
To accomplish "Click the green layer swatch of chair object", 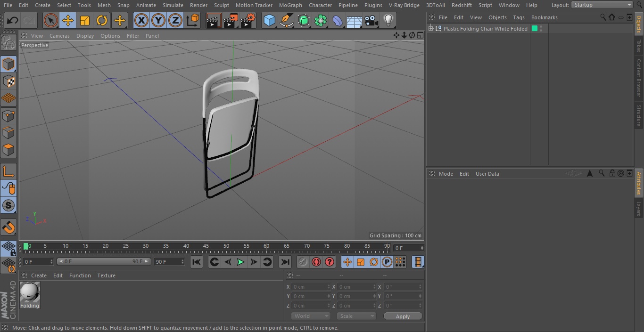I will coord(535,29).
